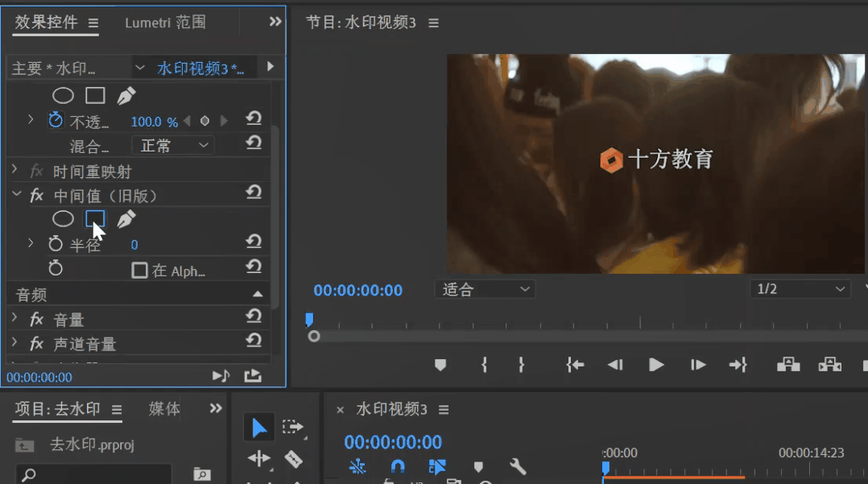Show more tabs in the effect controls panel
Screen dimensions: 868x484
(x=275, y=22)
